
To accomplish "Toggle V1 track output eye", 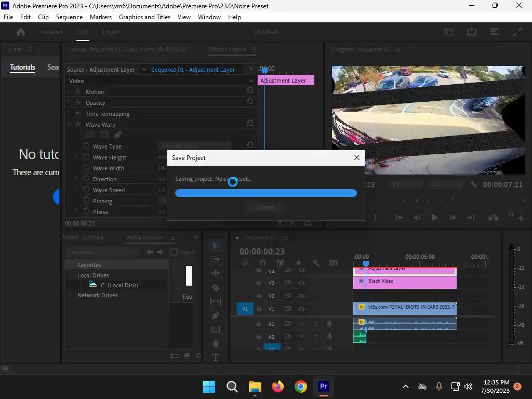I will click(x=301, y=309).
